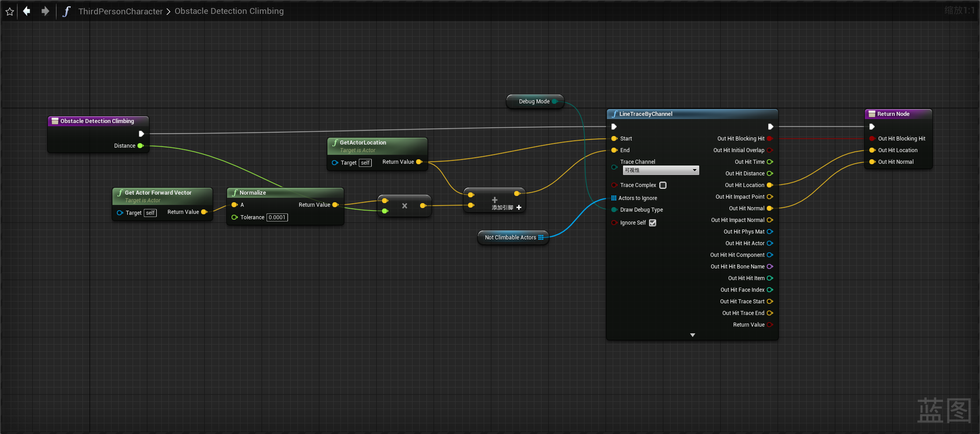980x434 pixels.
Task: Click the Not Climbable Actors array pin
Action: tap(541, 238)
